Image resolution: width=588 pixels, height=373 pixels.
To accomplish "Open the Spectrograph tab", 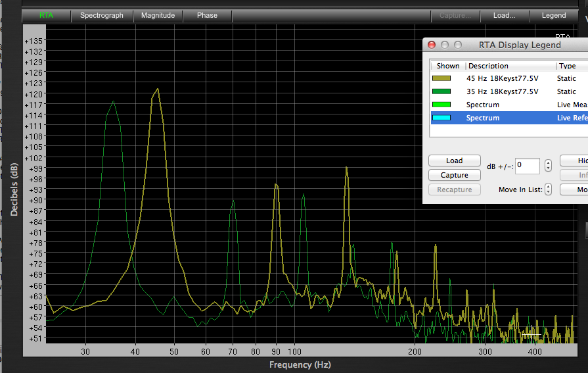I will pyautogui.click(x=102, y=15).
